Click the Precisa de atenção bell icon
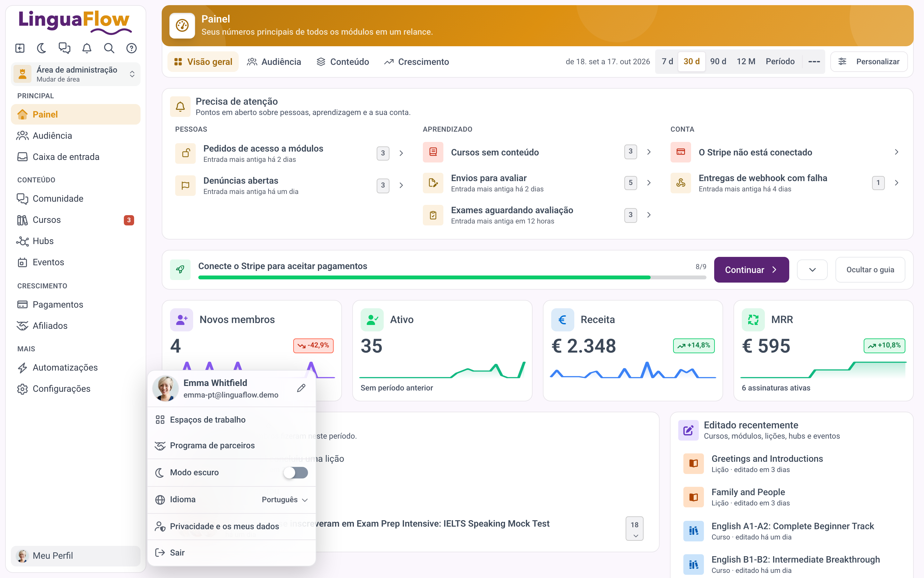Screen dimensions: 924x578 coord(180,106)
